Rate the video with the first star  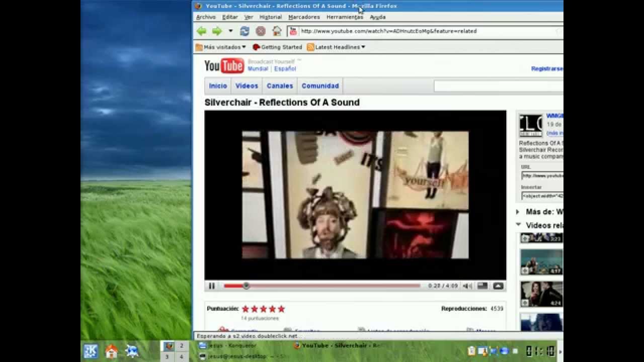point(246,309)
